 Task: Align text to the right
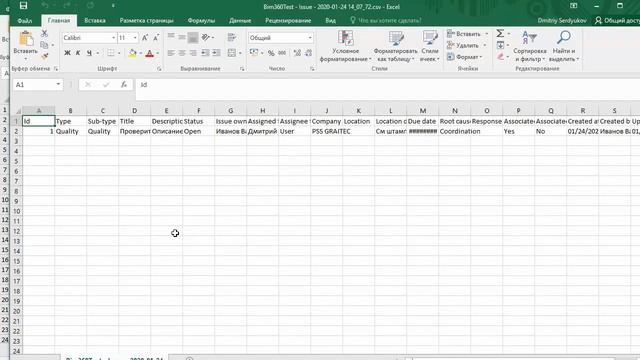point(193,53)
